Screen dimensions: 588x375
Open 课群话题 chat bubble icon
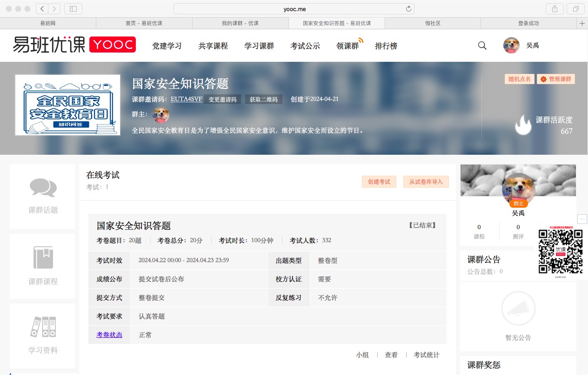(43, 188)
